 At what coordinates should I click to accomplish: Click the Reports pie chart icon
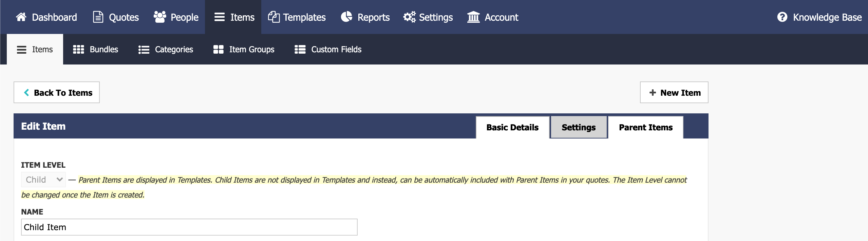(346, 17)
